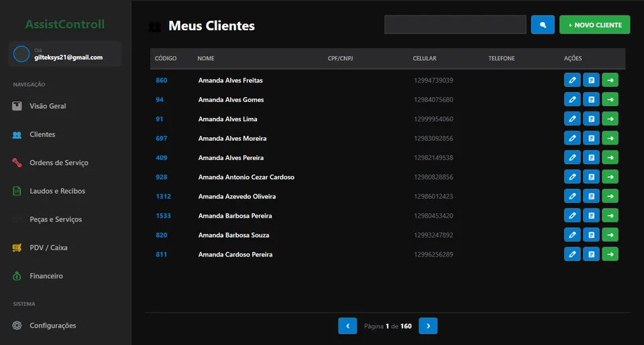Click the CELULAR column header
Image resolution: width=644 pixels, height=345 pixels.
(x=425, y=58)
